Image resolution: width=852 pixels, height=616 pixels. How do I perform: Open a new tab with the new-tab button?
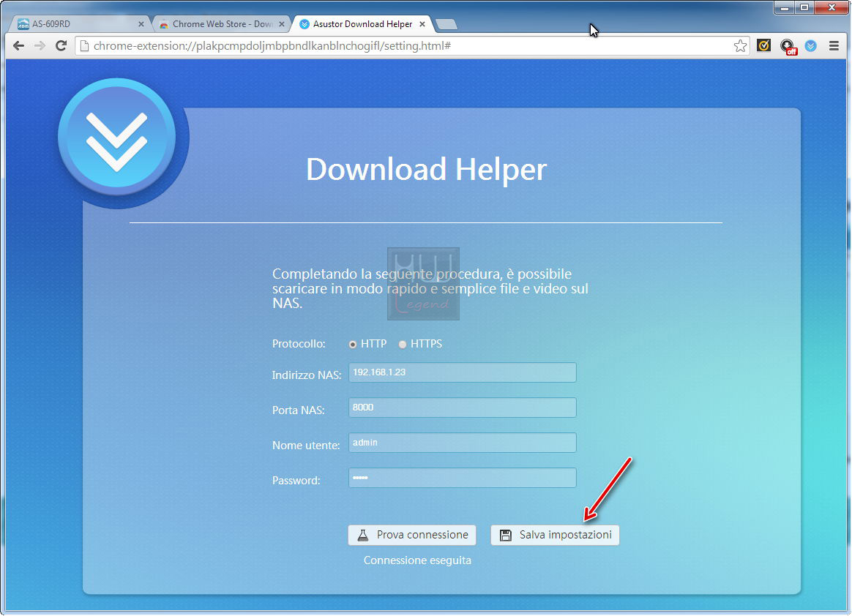point(446,24)
